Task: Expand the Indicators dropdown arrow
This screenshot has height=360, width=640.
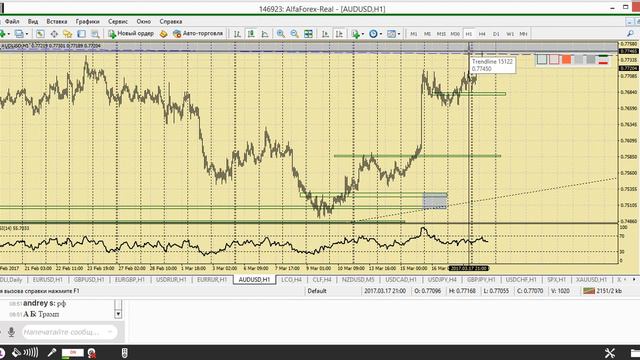Action: [x=362, y=34]
